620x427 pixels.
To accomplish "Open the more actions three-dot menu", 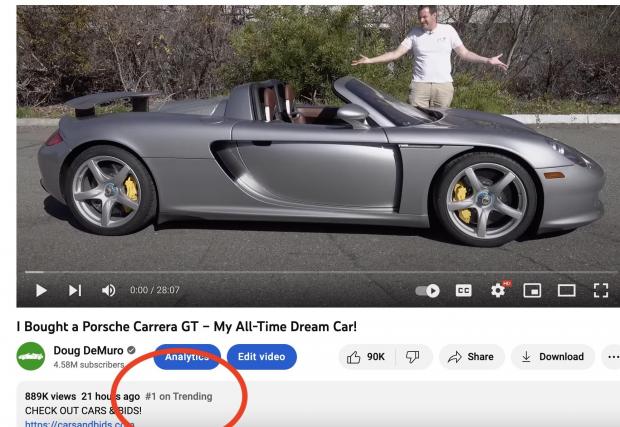I will 612,357.
